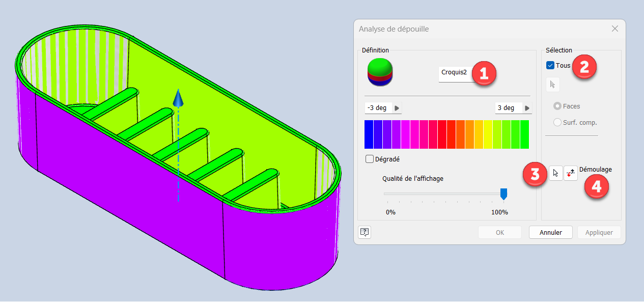Activate the Démoulage pull direction selection arrow
This screenshot has width=644, height=302.
(x=555, y=174)
